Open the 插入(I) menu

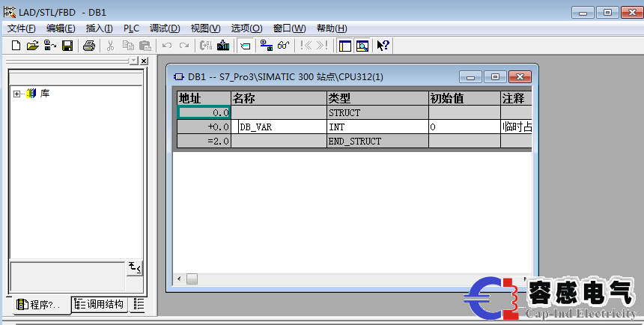click(99, 28)
